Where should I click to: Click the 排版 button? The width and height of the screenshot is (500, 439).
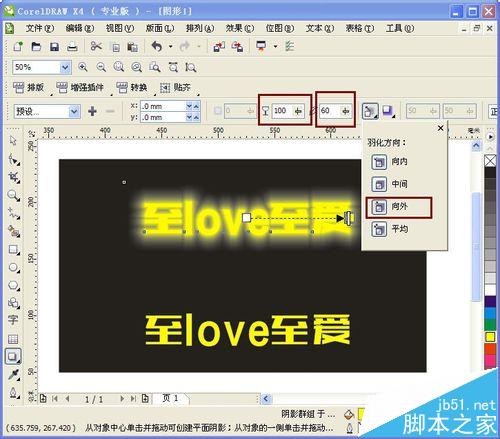point(29,88)
